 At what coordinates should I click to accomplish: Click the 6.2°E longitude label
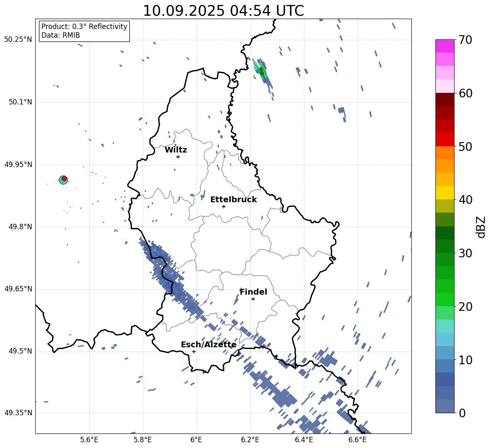pyautogui.click(x=250, y=440)
